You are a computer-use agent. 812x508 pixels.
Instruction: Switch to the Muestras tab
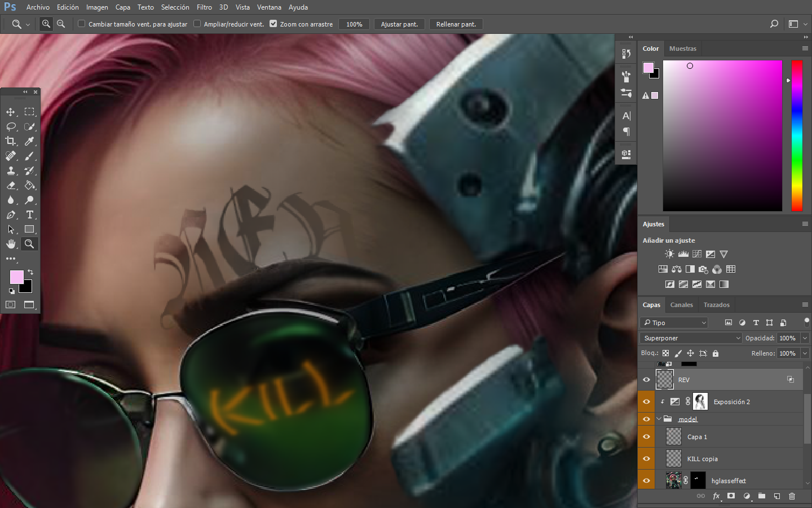[x=683, y=49]
